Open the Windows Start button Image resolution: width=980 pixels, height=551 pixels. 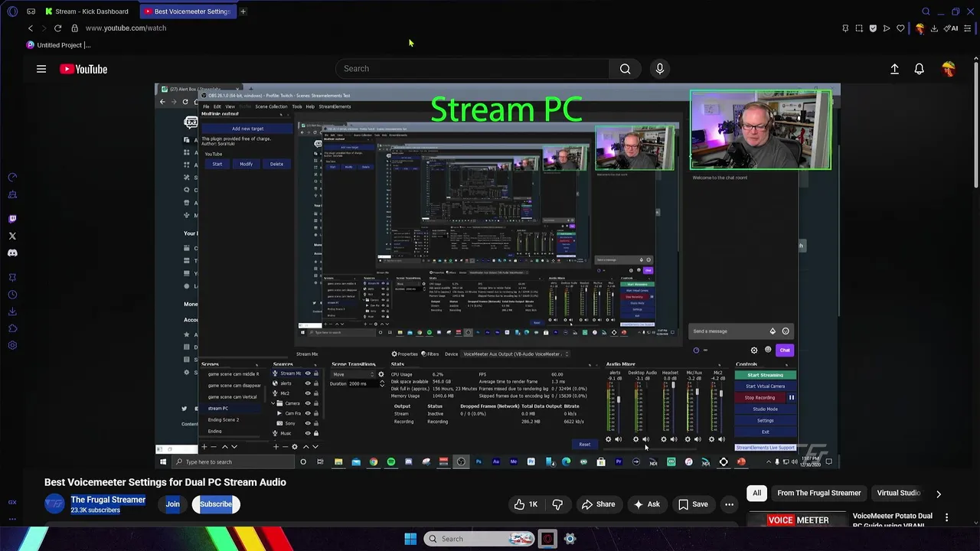coord(410,539)
